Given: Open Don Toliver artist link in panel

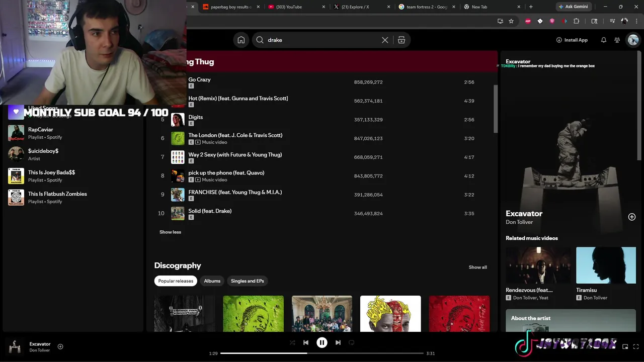Looking at the screenshot, I should tap(519, 222).
